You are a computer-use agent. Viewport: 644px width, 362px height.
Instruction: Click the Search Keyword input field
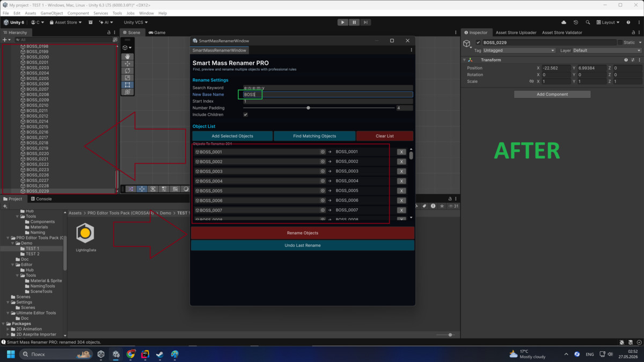click(328, 87)
